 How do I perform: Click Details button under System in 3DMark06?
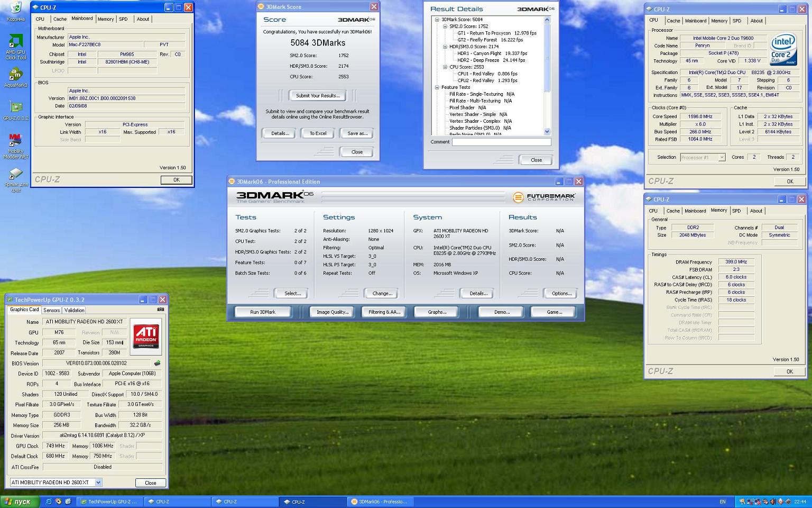[x=478, y=293]
